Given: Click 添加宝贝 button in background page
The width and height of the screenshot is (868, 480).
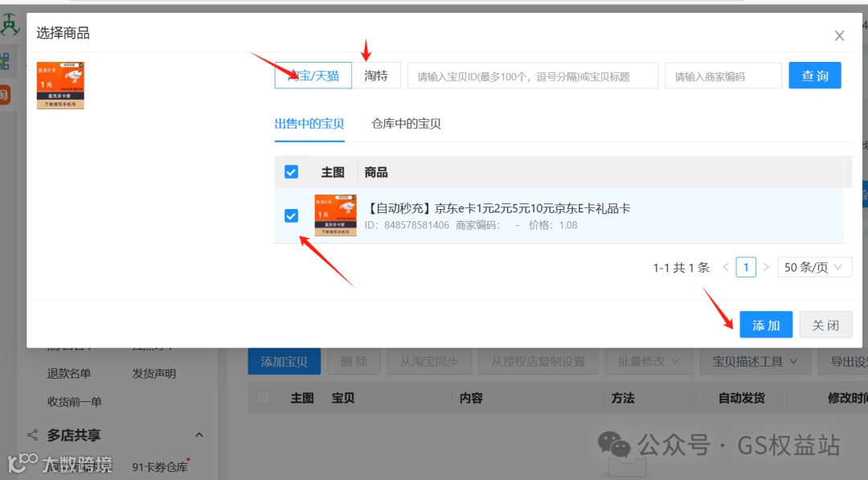Looking at the screenshot, I should click(284, 362).
